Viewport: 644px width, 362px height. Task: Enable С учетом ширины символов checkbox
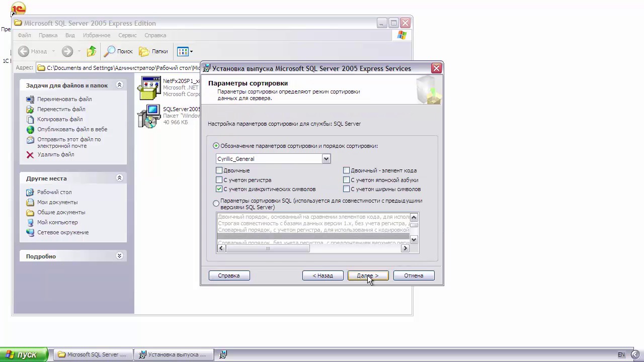tap(346, 189)
